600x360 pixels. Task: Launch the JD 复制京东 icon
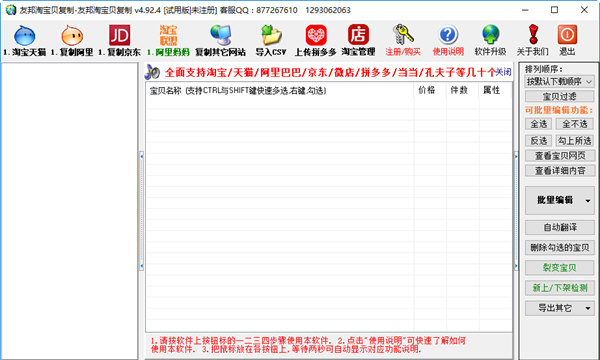119,40
